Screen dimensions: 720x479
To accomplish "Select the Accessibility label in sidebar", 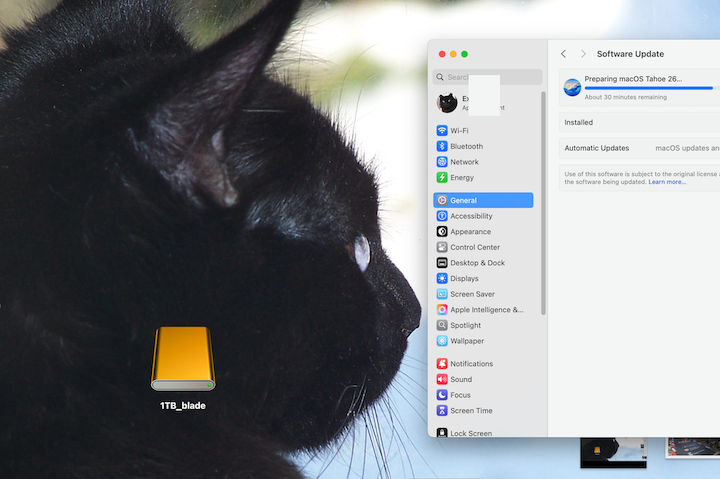I will pyautogui.click(x=471, y=216).
